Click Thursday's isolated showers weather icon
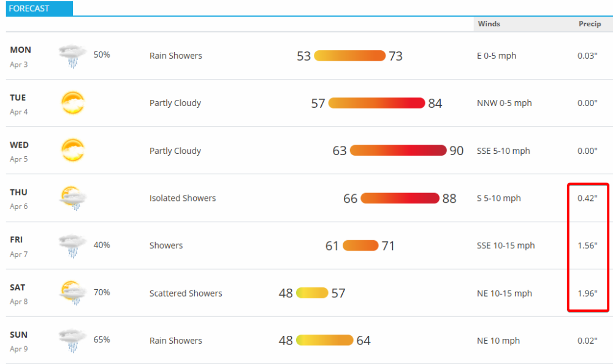 click(73, 198)
